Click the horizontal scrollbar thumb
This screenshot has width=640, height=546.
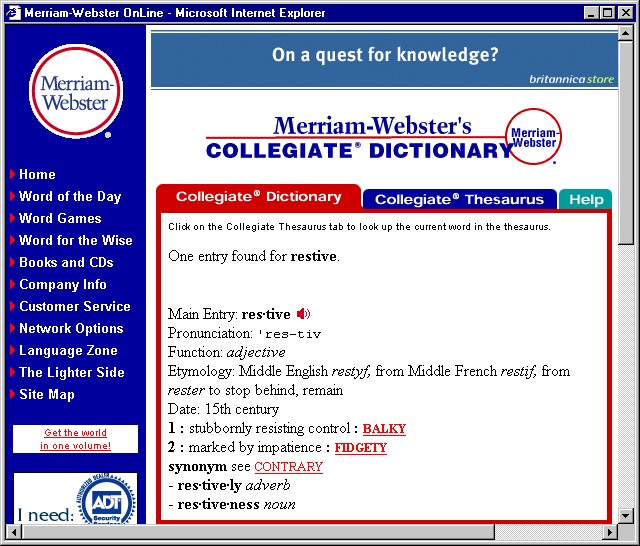pyautogui.click(x=258, y=532)
